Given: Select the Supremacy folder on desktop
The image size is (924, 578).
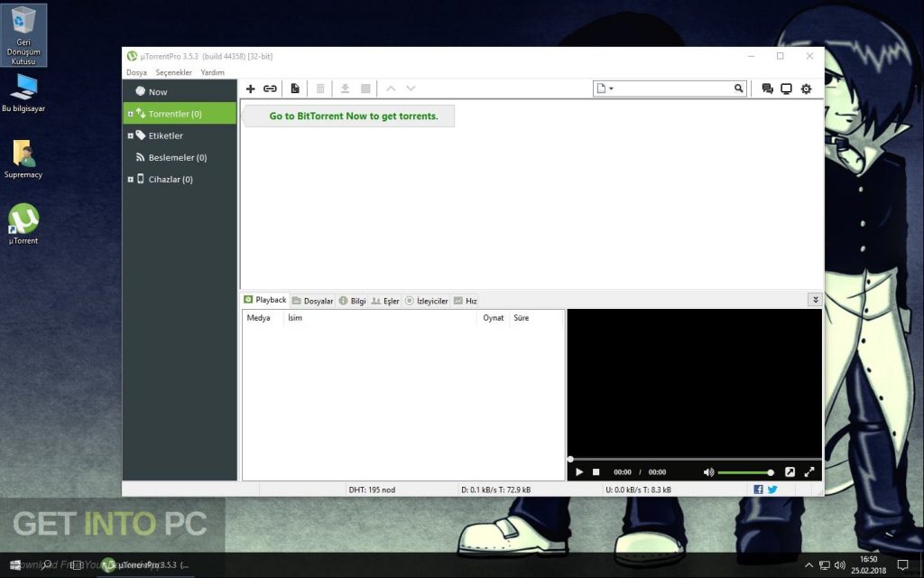Looking at the screenshot, I should coord(23,159).
